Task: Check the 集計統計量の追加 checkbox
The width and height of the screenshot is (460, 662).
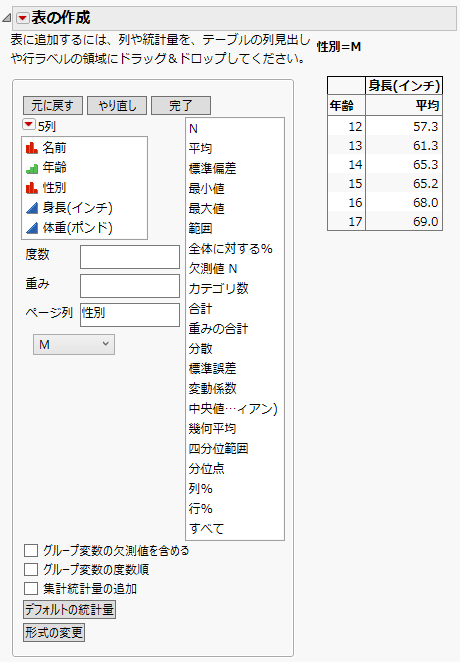Action: (x=31, y=589)
